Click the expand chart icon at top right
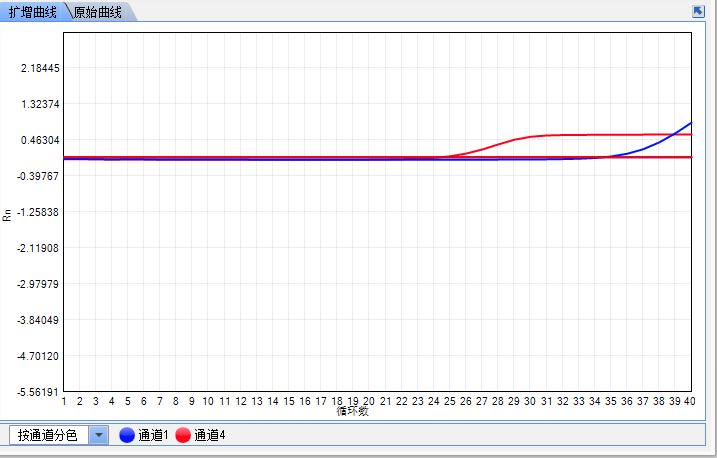This screenshot has width=717, height=458. (x=698, y=11)
